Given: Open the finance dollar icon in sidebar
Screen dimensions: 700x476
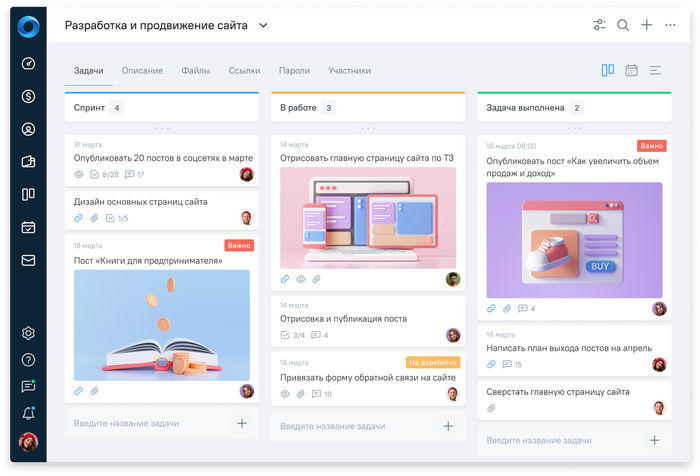Looking at the screenshot, I should coord(28,96).
